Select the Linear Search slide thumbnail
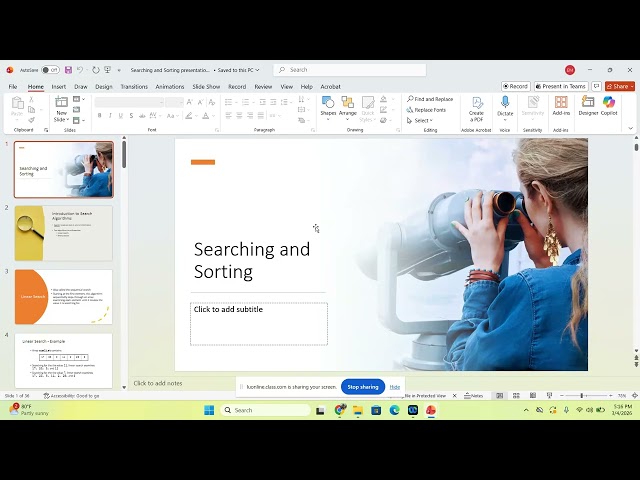This screenshot has width=640, height=480. point(63,360)
